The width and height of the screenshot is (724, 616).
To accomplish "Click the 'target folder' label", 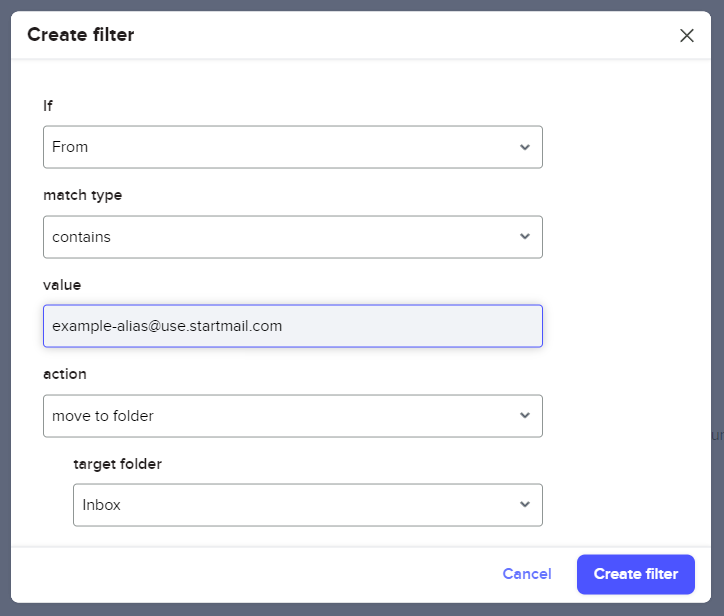I will click(x=118, y=464).
